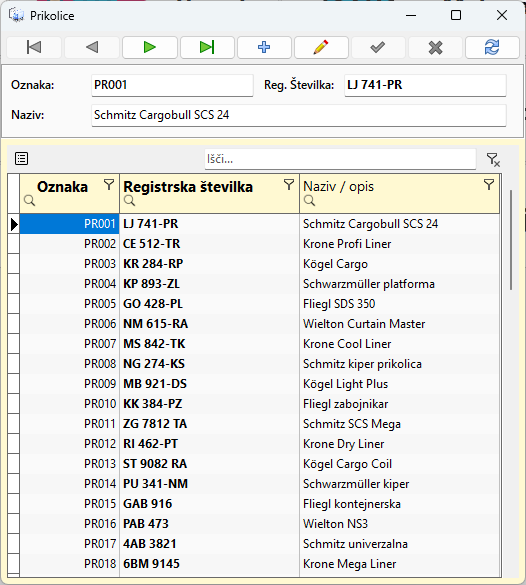Jump to the last record

[x=207, y=47]
